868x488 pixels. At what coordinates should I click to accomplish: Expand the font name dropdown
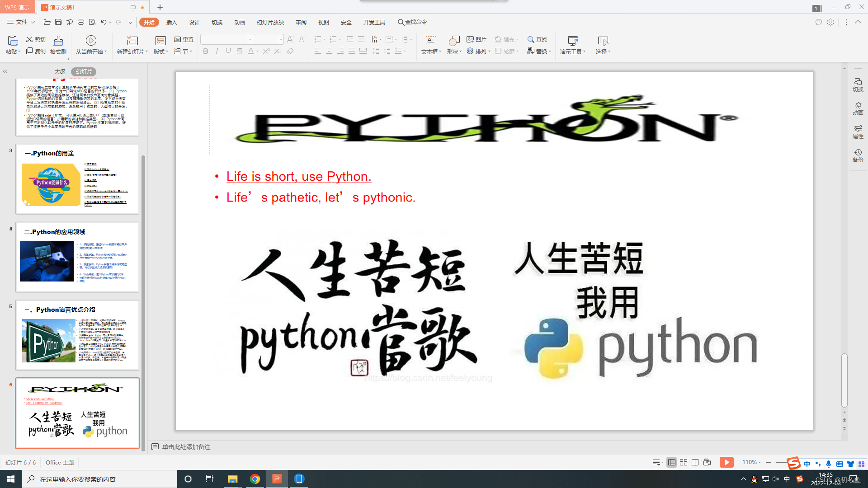tap(250, 40)
